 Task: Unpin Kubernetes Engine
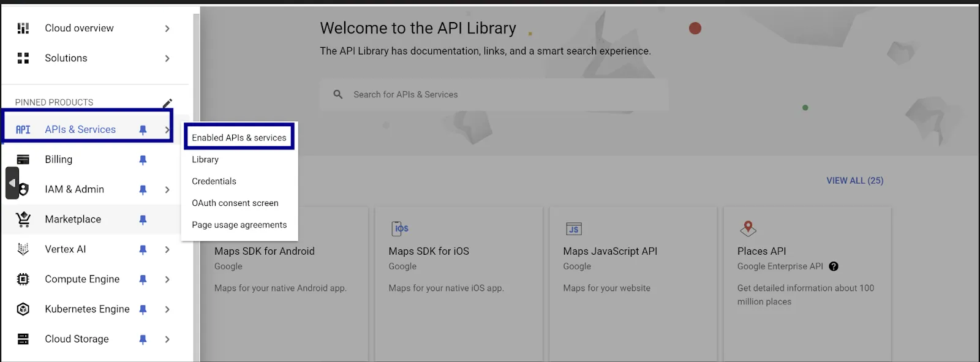click(x=143, y=310)
